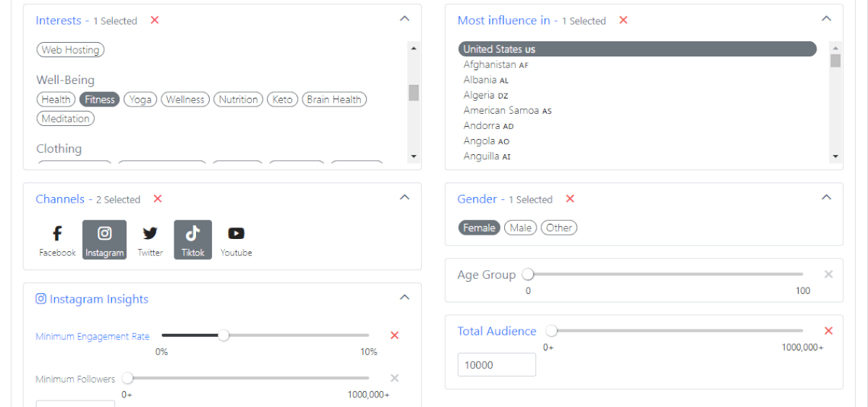
Task: Select the Youtube channel icon
Action: 236,240
